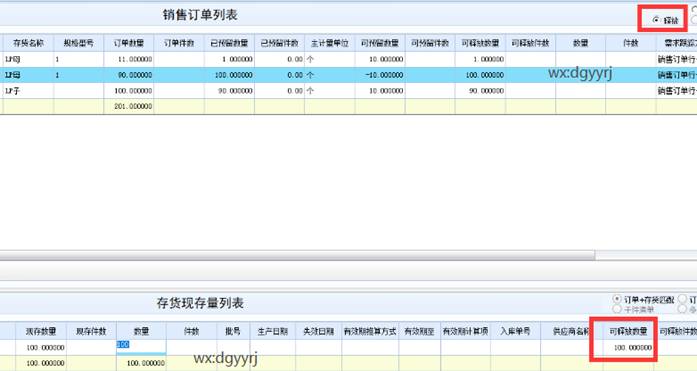Viewport: 697px width, 371px height.
Task: Click the 主计量单位 column header
Action: 329,43
